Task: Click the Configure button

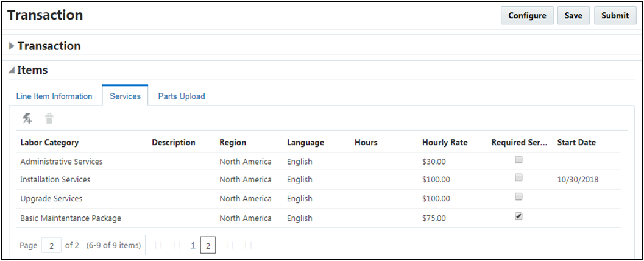Action: click(527, 16)
